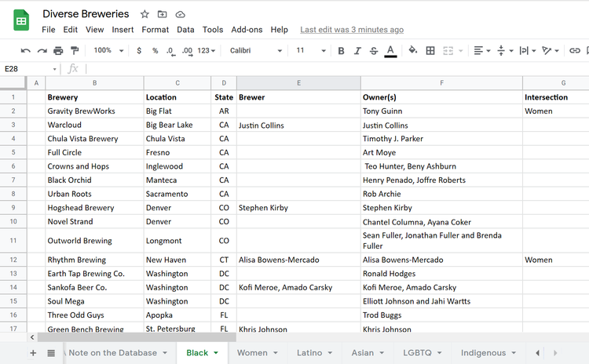Open the all sheets list
Screen dimensions: 589x364
coord(51,353)
